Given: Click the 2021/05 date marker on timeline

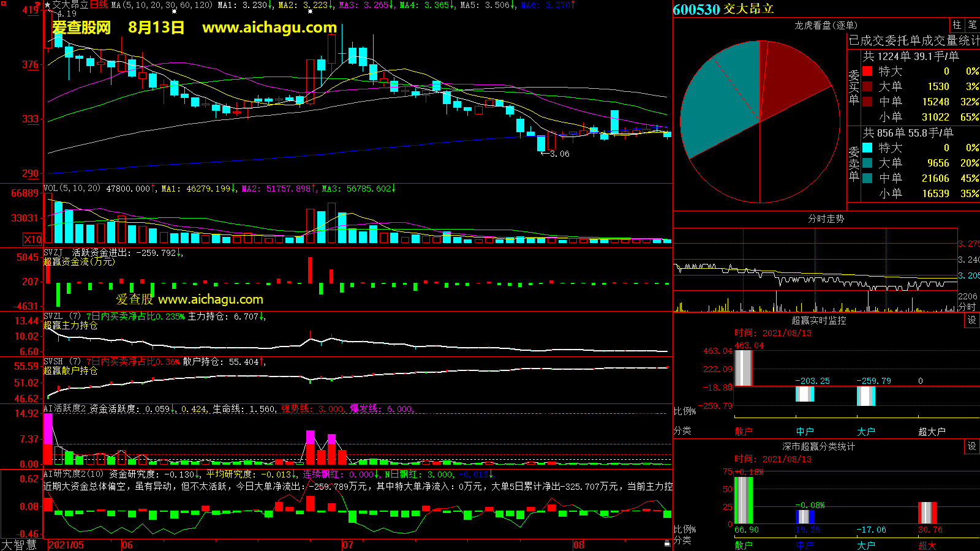Looking at the screenshot, I should 66,545.
